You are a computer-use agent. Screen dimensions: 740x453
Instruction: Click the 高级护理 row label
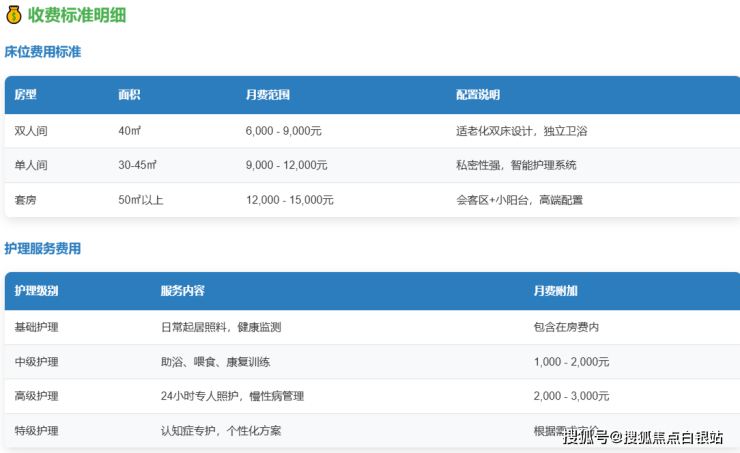point(36,396)
